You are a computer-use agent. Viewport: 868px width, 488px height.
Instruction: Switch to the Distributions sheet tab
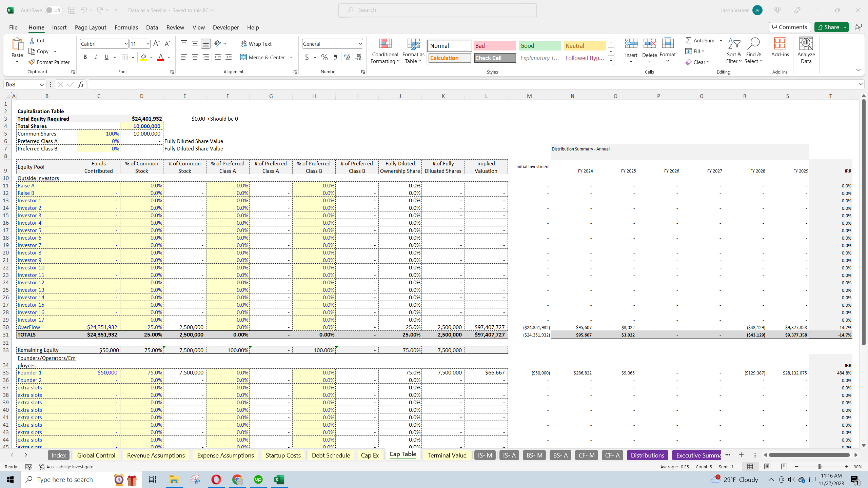[647, 455]
